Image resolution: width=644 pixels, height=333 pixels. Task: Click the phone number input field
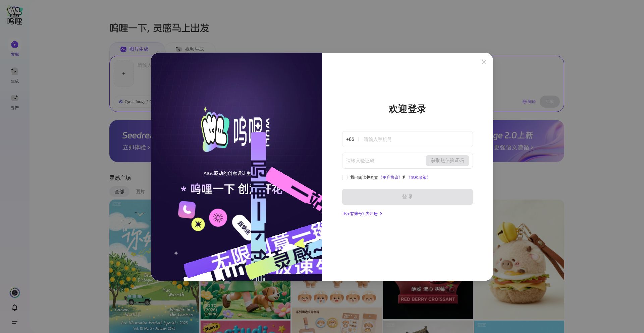tap(416, 139)
